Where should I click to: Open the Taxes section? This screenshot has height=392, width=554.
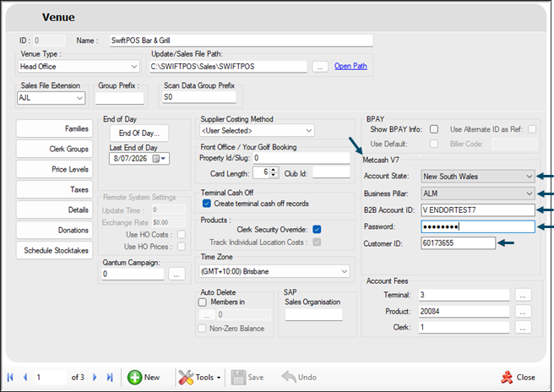click(54, 189)
